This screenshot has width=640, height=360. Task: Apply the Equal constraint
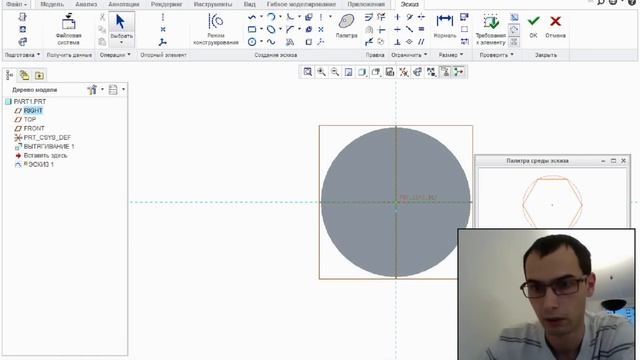click(421, 29)
